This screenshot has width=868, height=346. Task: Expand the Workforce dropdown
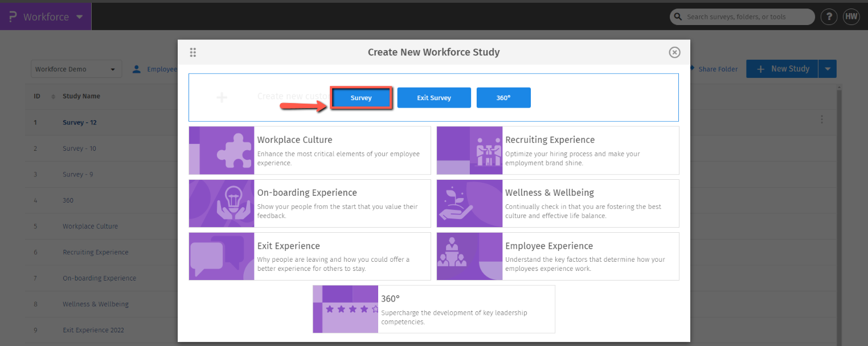[x=79, y=17]
